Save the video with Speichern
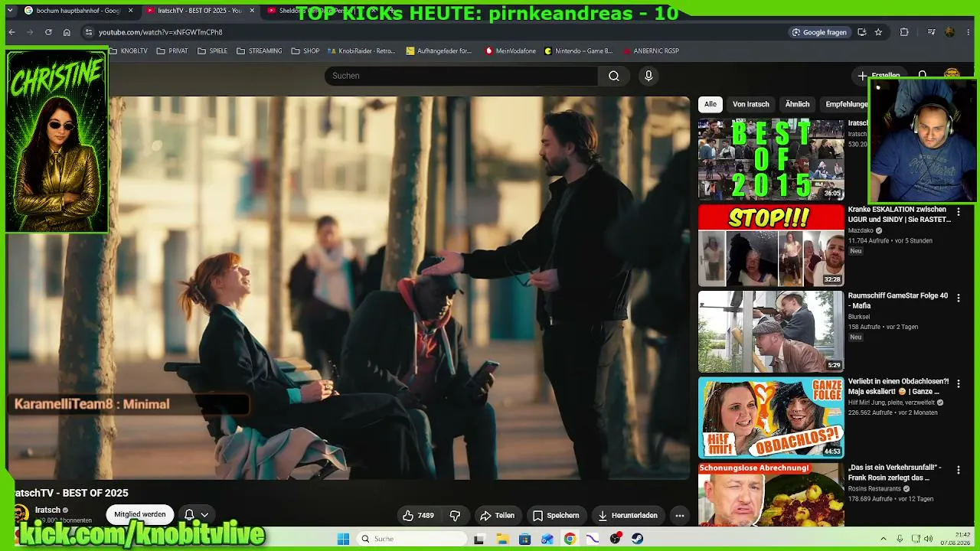This screenshot has height=551, width=980. pos(556,516)
